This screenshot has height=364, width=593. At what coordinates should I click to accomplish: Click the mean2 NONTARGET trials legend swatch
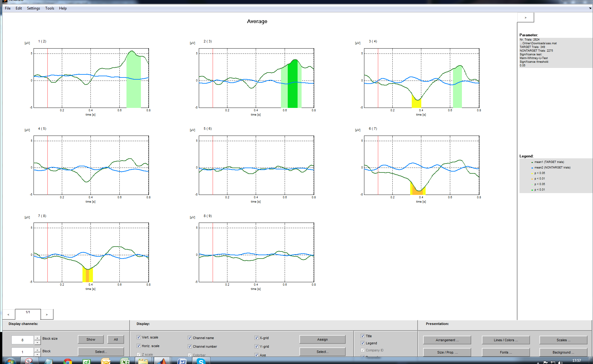point(532,168)
